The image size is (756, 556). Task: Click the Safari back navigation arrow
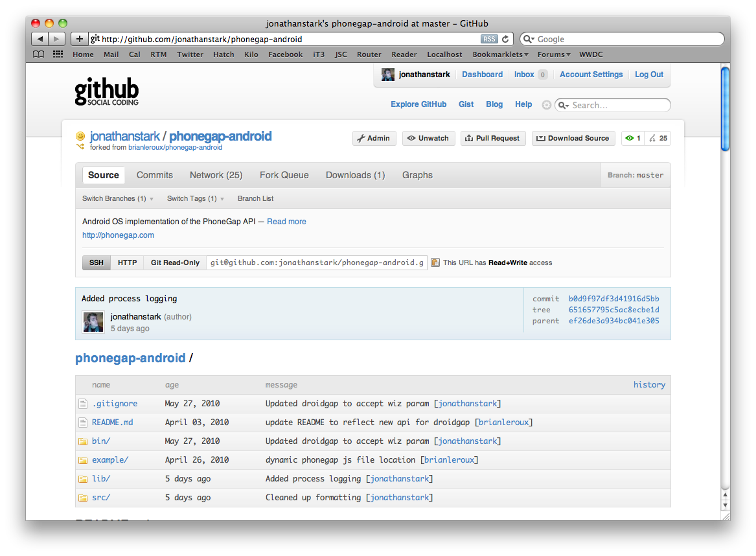pyautogui.click(x=40, y=39)
